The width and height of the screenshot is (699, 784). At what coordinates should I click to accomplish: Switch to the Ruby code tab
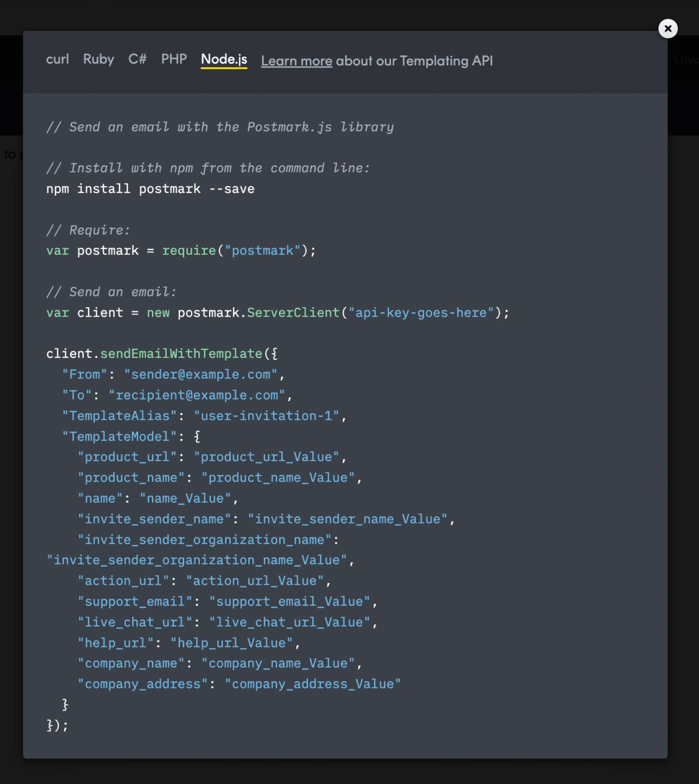(x=98, y=59)
